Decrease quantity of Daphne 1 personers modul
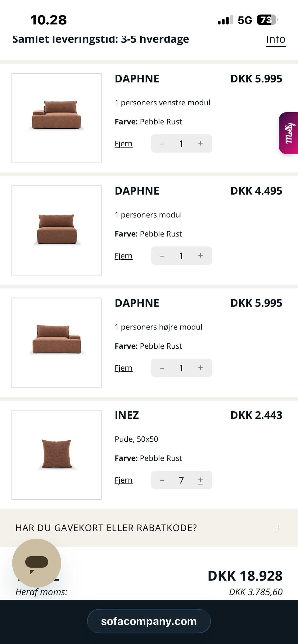This screenshot has width=298, height=644. click(x=162, y=256)
